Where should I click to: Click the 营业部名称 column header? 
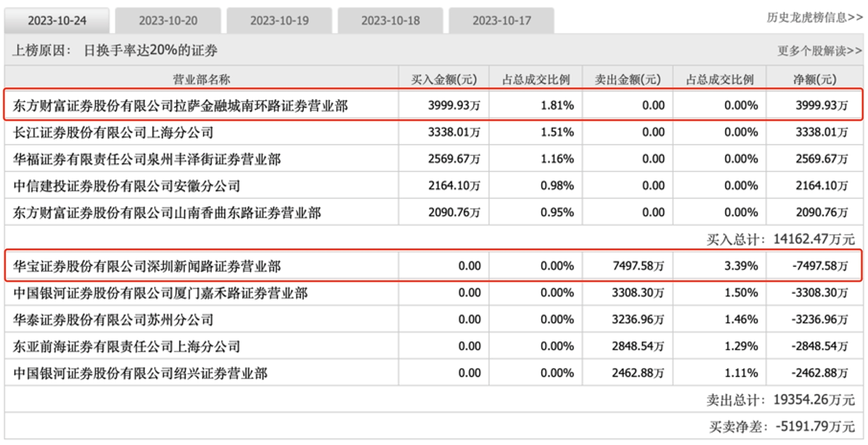[x=202, y=79]
